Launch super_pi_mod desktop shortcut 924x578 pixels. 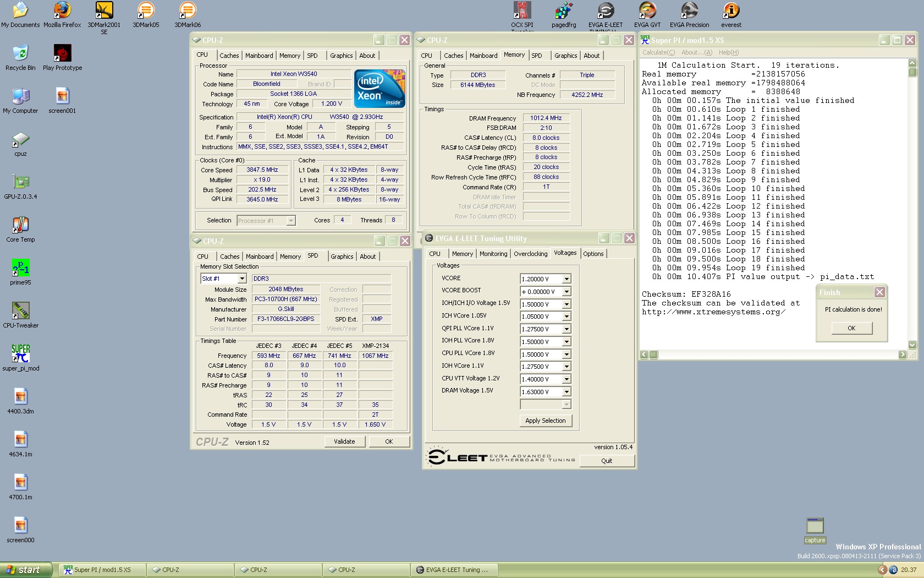20,358
